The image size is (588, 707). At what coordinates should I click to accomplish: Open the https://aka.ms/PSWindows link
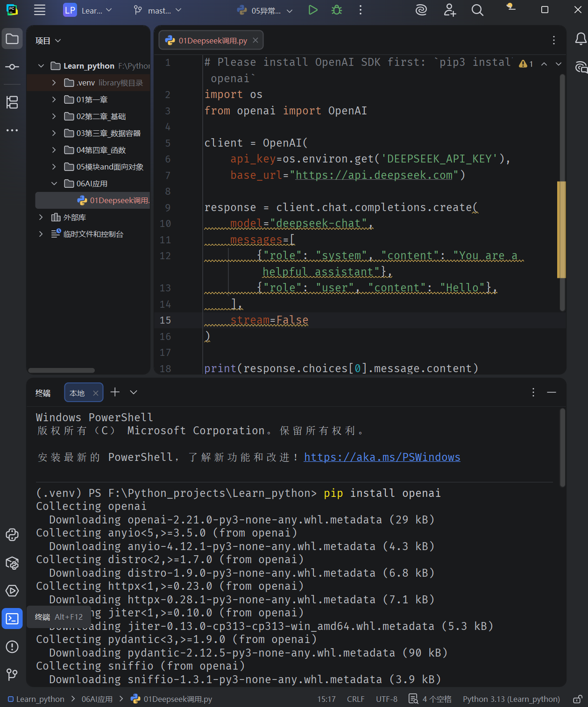tap(382, 457)
